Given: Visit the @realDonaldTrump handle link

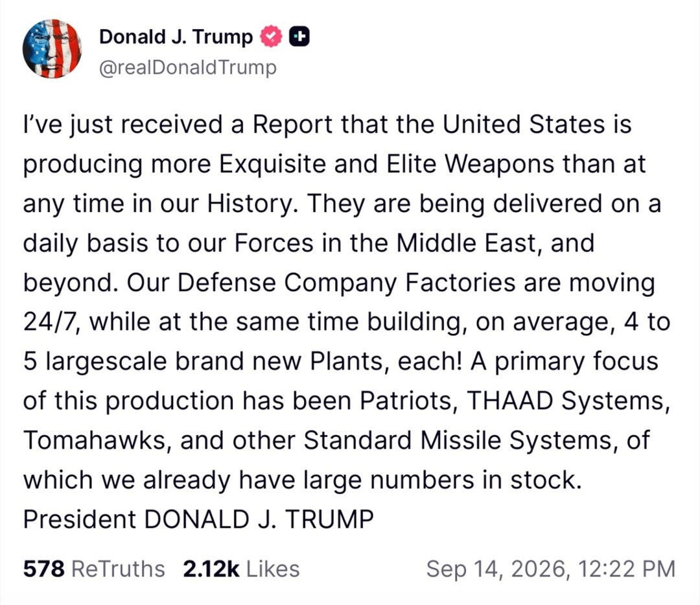Looking at the screenshot, I should (x=187, y=67).
